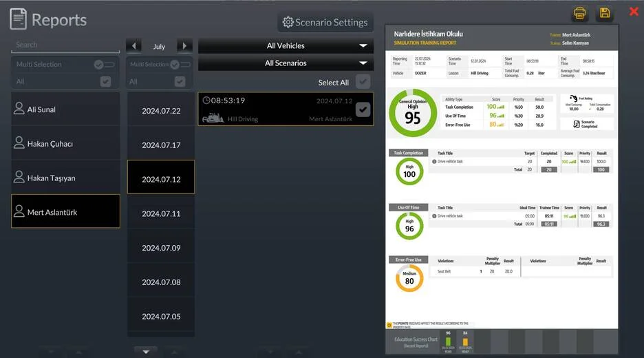Click the gear icon in Scenario Settings
The width and height of the screenshot is (644, 358).
click(288, 23)
